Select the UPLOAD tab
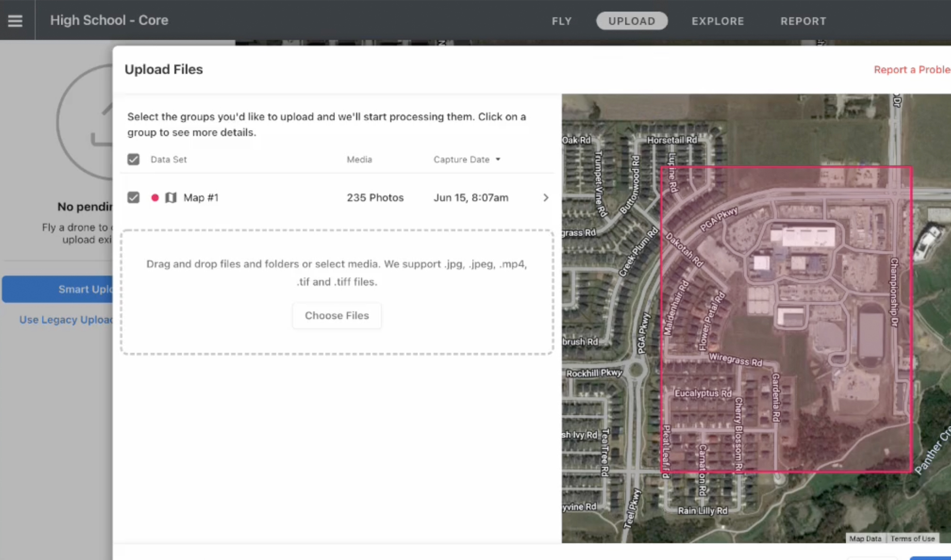 (x=632, y=21)
